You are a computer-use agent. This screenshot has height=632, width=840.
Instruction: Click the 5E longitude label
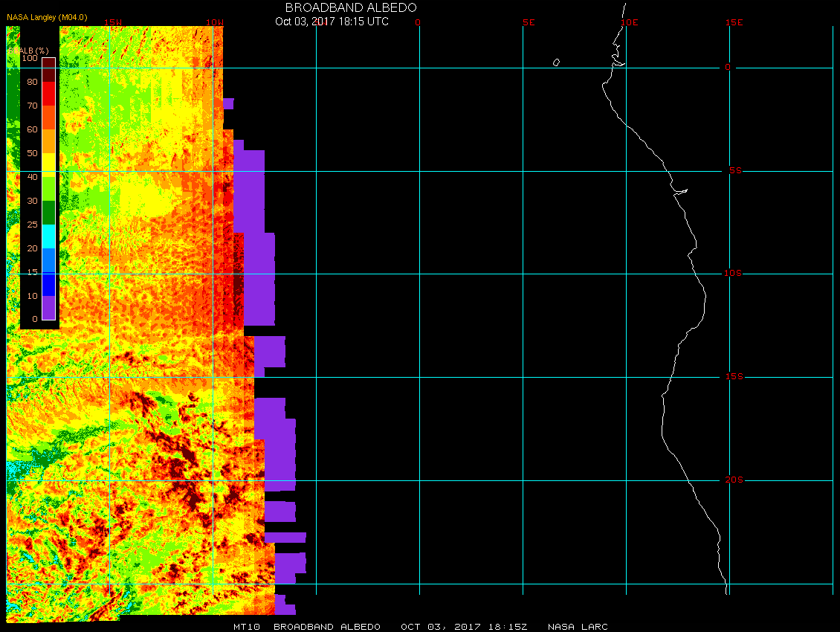529,22
